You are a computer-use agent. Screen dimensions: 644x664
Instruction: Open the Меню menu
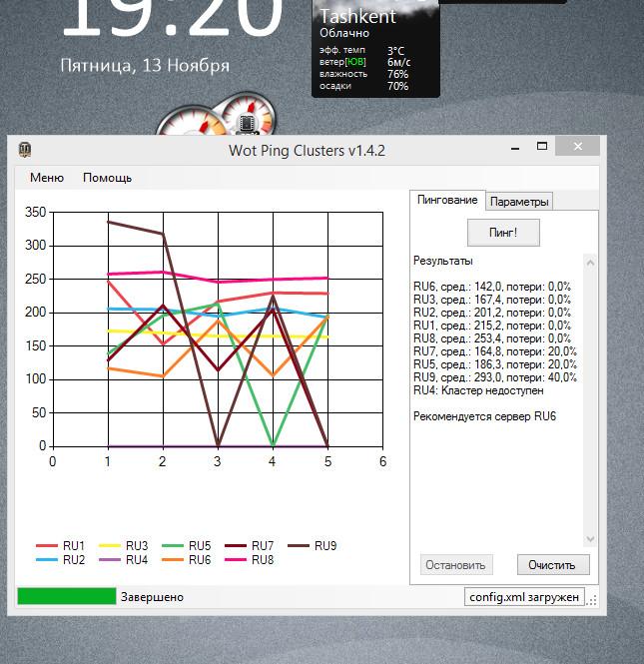[x=47, y=178]
